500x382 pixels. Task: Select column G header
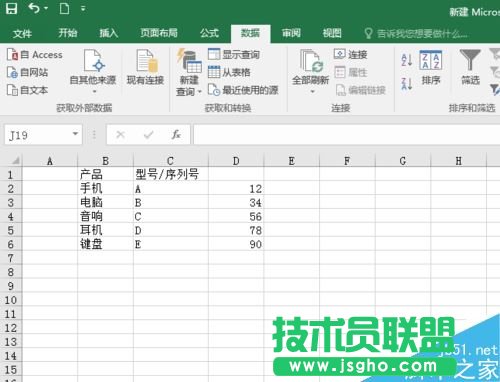[403, 161]
